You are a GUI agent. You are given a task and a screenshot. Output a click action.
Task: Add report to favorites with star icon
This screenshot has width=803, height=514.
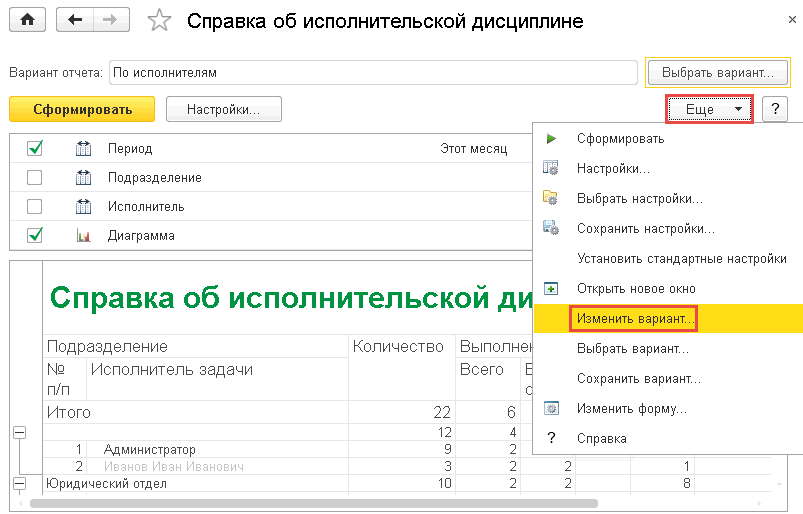[159, 21]
